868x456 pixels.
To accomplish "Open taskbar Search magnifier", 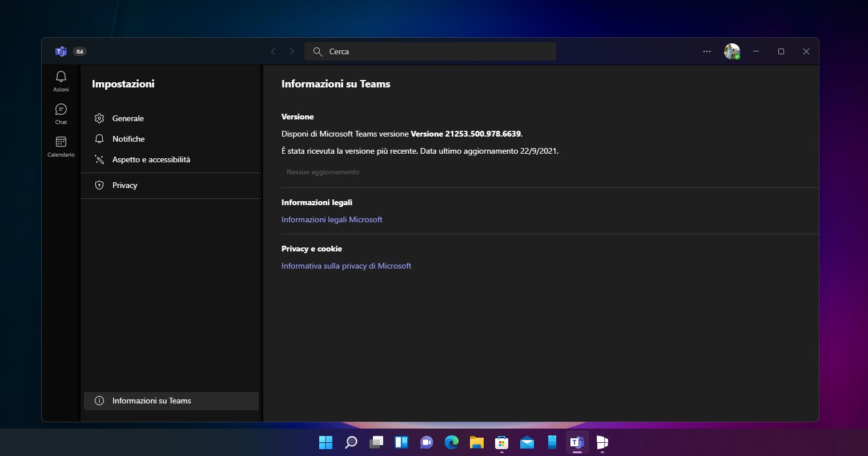I will [351, 442].
